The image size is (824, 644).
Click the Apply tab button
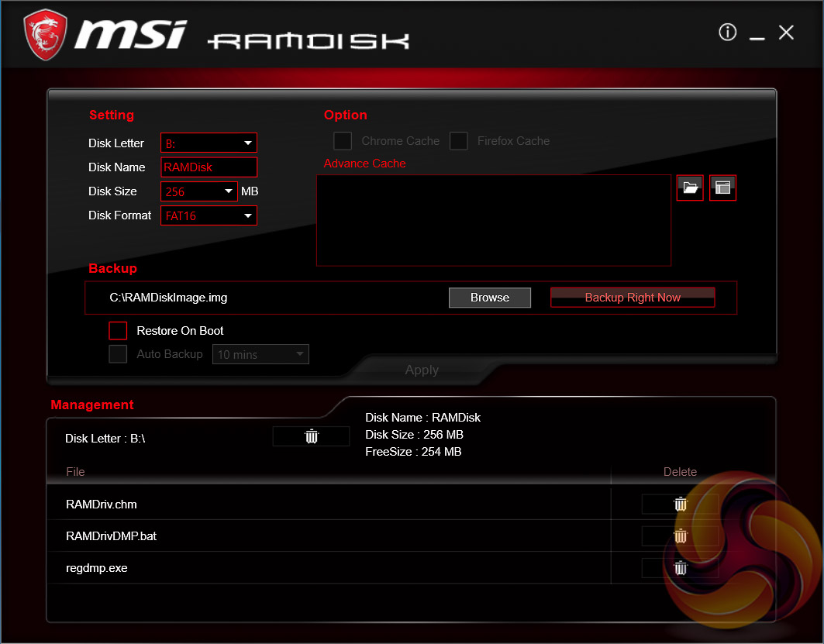click(422, 370)
